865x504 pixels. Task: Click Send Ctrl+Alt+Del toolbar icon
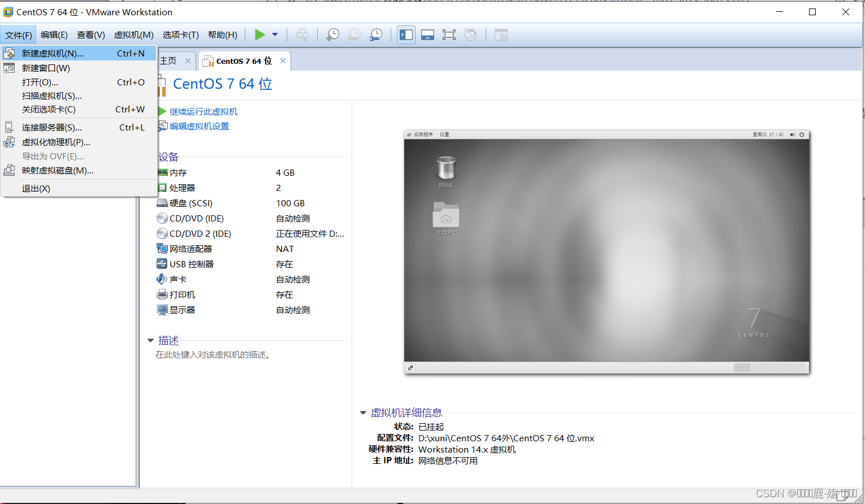coord(302,35)
